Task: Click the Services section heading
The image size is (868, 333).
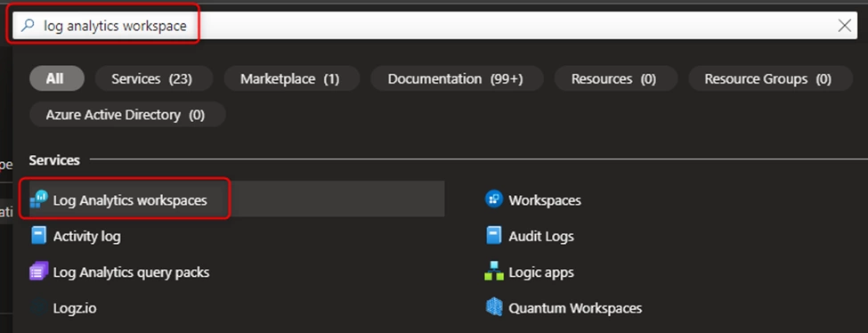Action: [54, 159]
